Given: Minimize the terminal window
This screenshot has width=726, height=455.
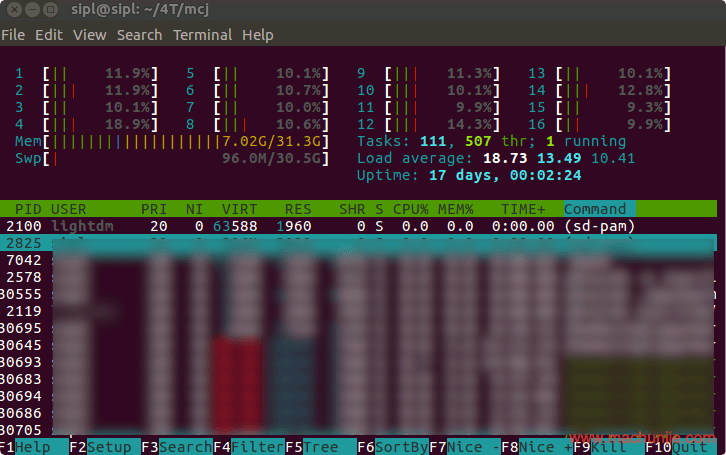Looking at the screenshot, I should 32,9.
